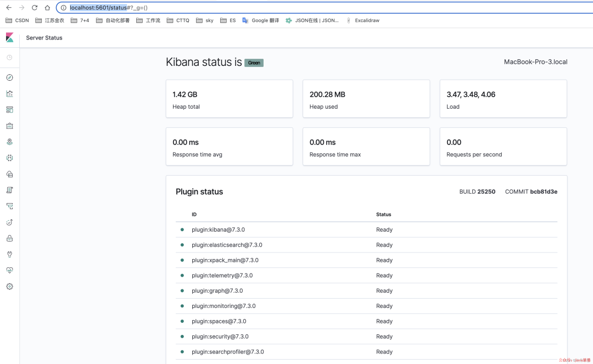Open Dev Tools wrench icon in sidebar
Screen dimensions: 593x364
9,254
